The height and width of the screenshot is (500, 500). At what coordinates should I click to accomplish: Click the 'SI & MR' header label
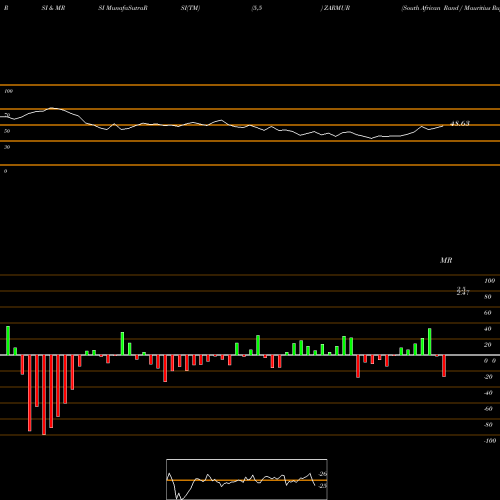pos(53,8)
